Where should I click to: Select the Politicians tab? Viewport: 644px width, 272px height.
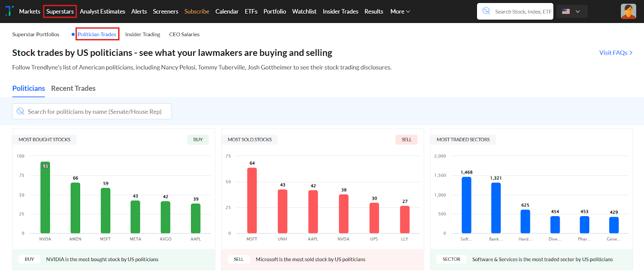(29, 88)
